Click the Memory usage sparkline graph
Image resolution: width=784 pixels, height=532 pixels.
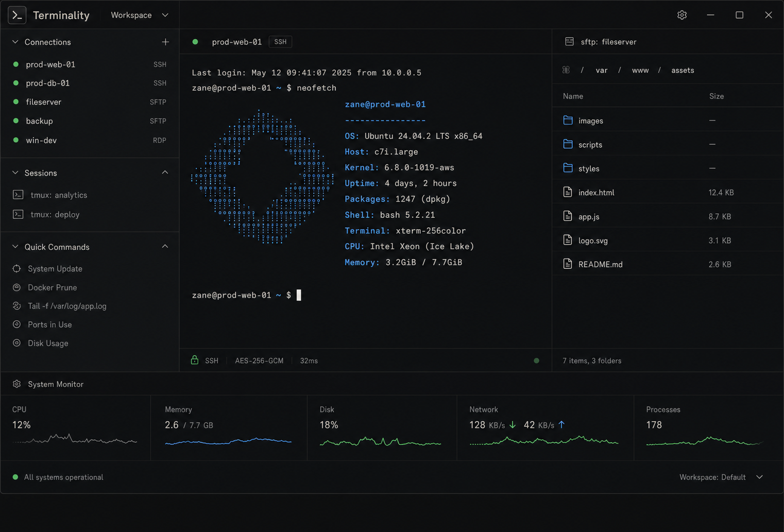click(228, 441)
